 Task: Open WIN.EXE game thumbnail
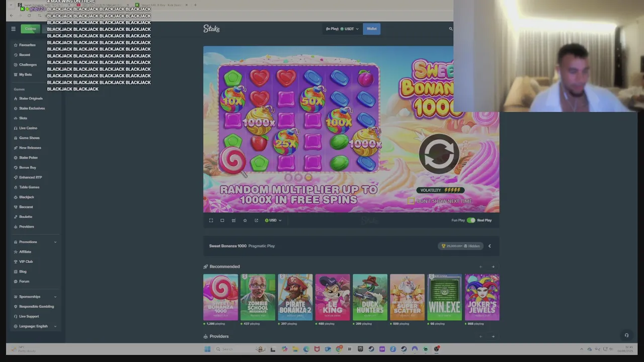coord(445,297)
